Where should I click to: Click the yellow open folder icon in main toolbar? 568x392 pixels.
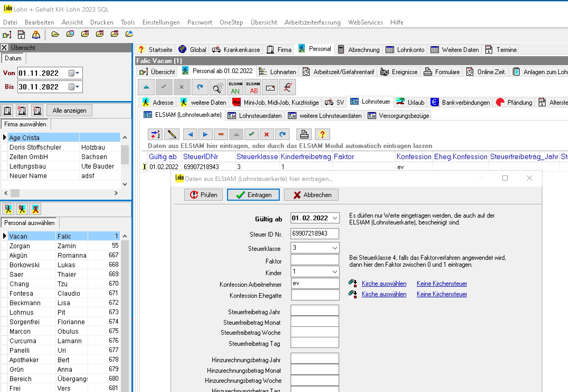pos(55,34)
